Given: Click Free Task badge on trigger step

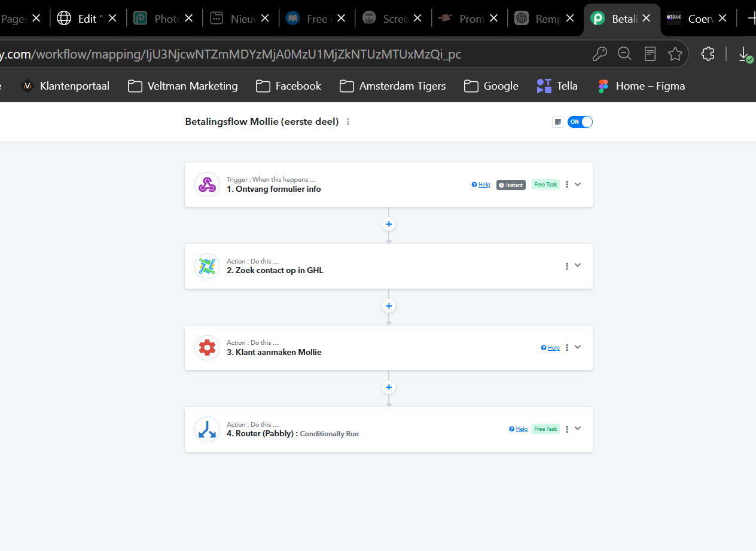Looking at the screenshot, I should (x=545, y=185).
